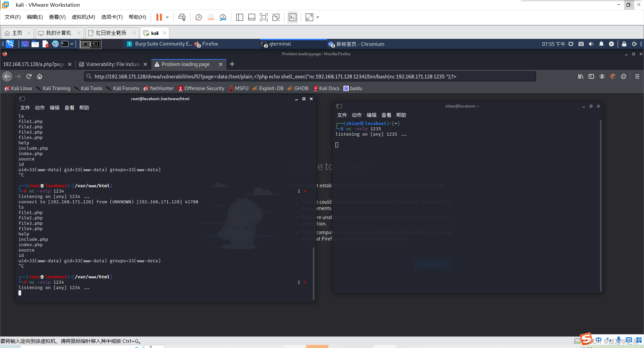Open terminal emulator from Kali panel
This screenshot has width=644, height=348.
pos(65,44)
